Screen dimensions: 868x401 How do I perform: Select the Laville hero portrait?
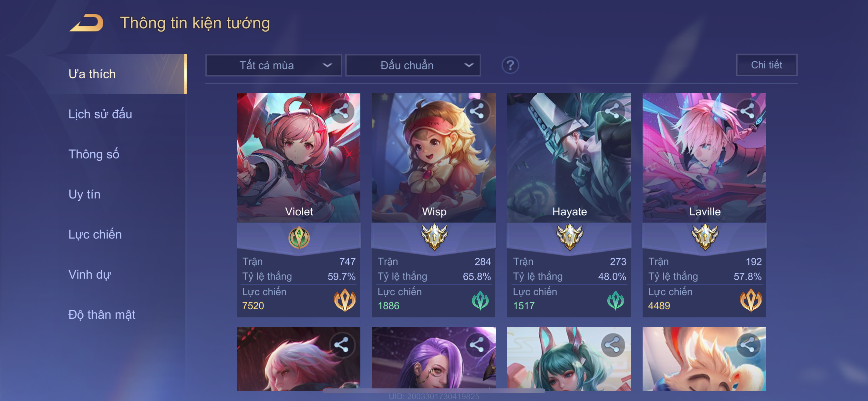704,158
